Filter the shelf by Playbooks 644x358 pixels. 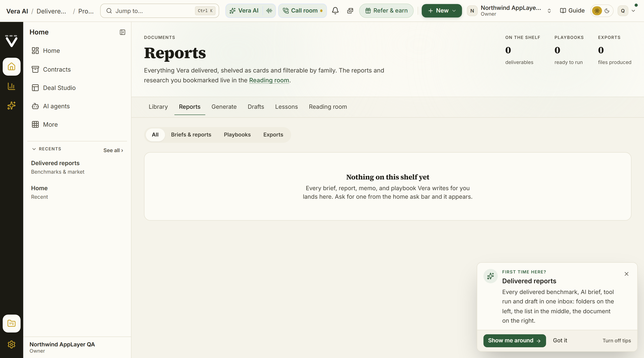(237, 135)
